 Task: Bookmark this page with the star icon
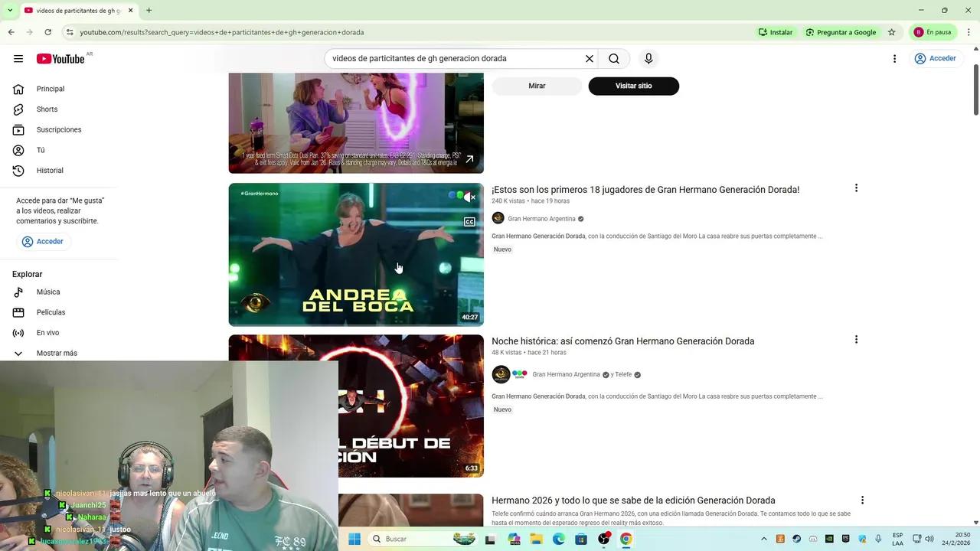click(891, 32)
